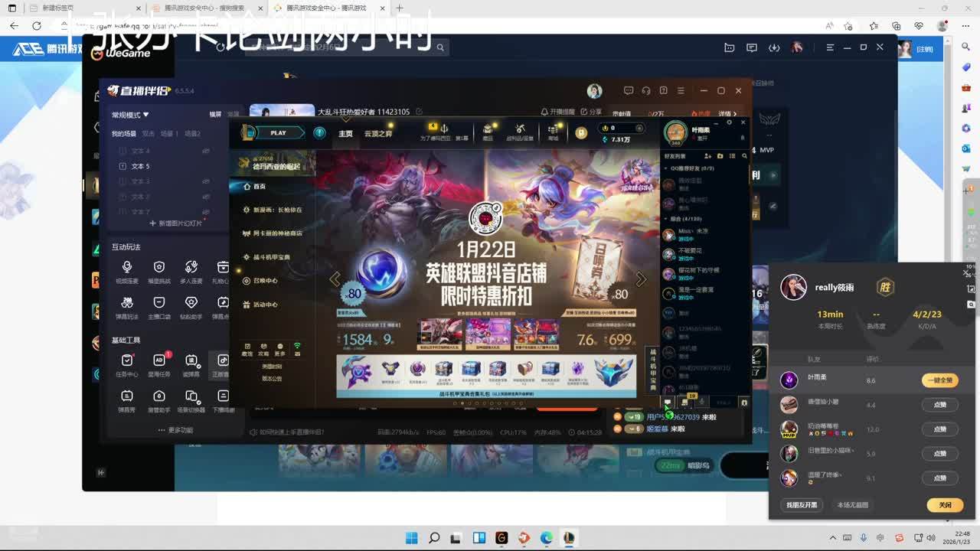This screenshot has width=980, height=551.
Task: Click the yellow 关闭 button
Action: (x=945, y=505)
